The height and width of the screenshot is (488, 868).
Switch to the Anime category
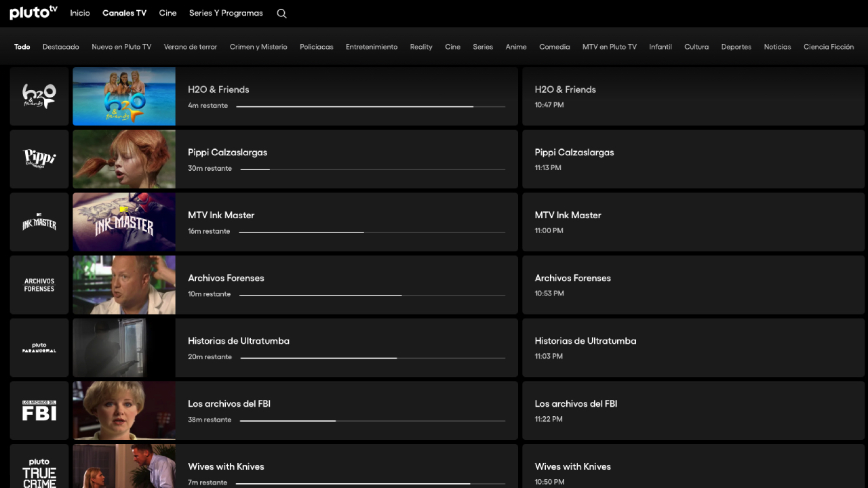point(516,47)
